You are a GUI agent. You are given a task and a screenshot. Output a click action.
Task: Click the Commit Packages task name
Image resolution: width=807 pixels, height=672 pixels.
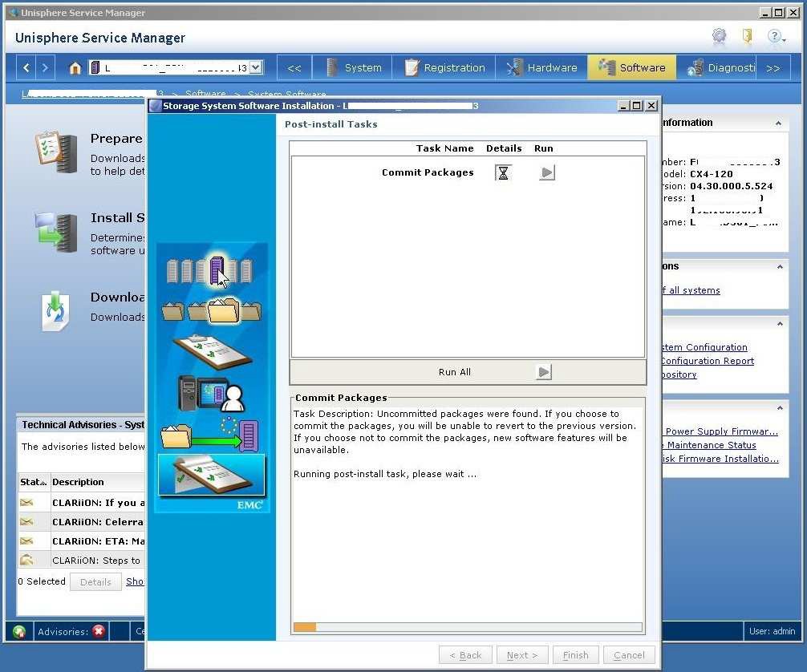428,173
